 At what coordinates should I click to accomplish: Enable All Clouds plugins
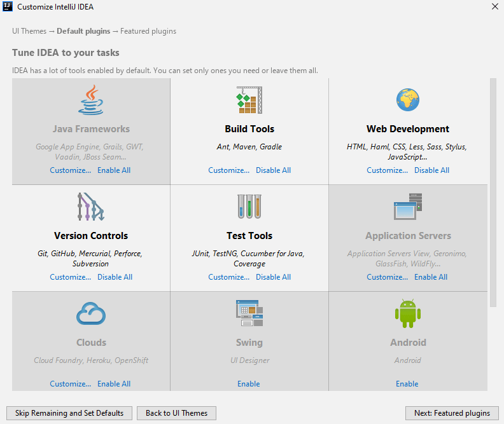tap(114, 384)
